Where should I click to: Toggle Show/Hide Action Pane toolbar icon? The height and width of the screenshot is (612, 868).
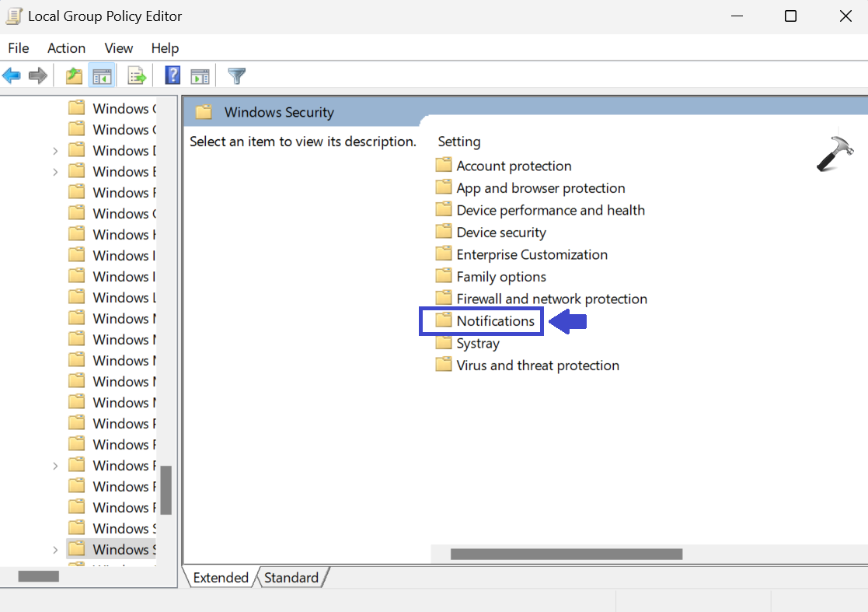200,76
